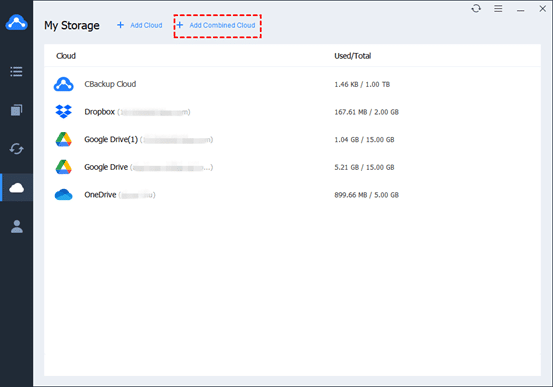
Task: Click the OneDrive logo icon
Action: (x=63, y=194)
